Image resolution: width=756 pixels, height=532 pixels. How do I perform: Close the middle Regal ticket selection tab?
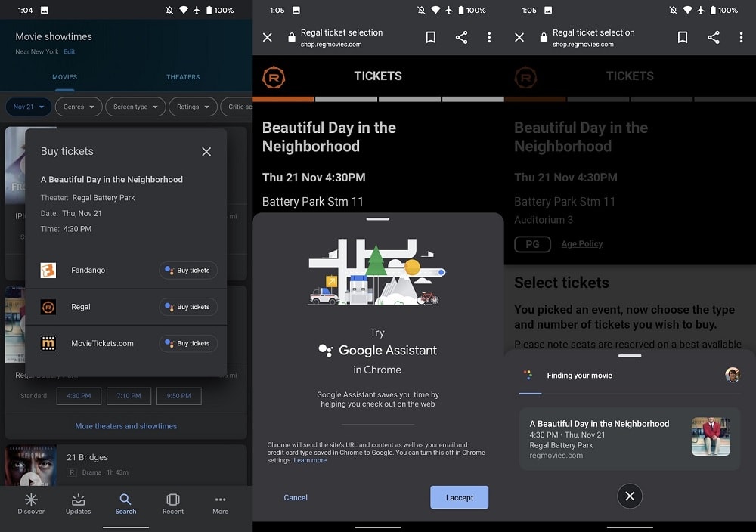(x=268, y=38)
